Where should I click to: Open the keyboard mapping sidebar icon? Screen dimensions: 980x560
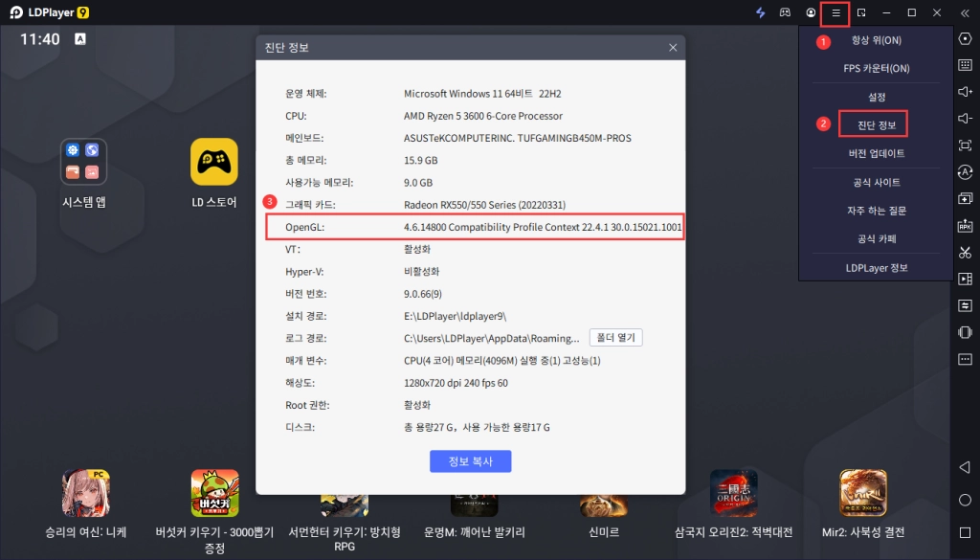(965, 65)
